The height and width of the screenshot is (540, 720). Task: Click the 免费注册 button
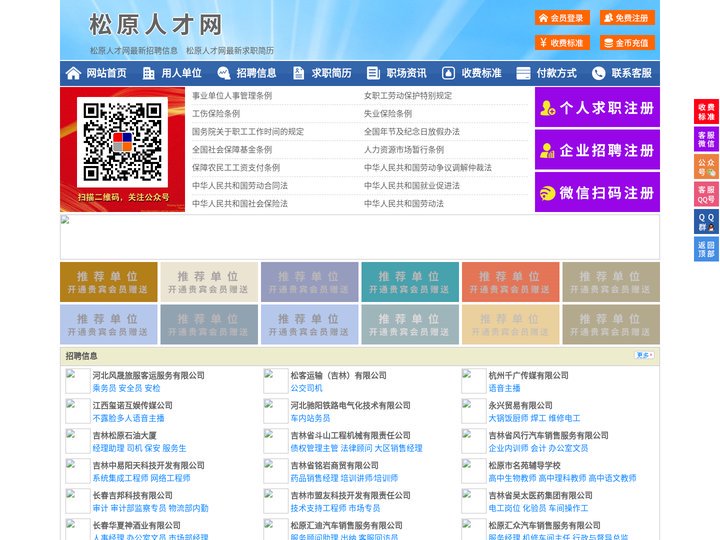pyautogui.click(x=627, y=18)
